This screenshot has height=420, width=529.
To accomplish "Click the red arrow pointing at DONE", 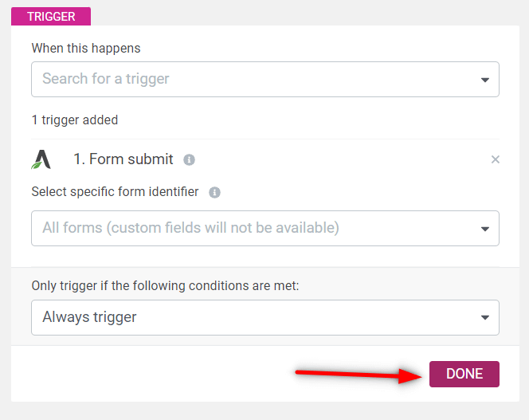I will click(359, 375).
